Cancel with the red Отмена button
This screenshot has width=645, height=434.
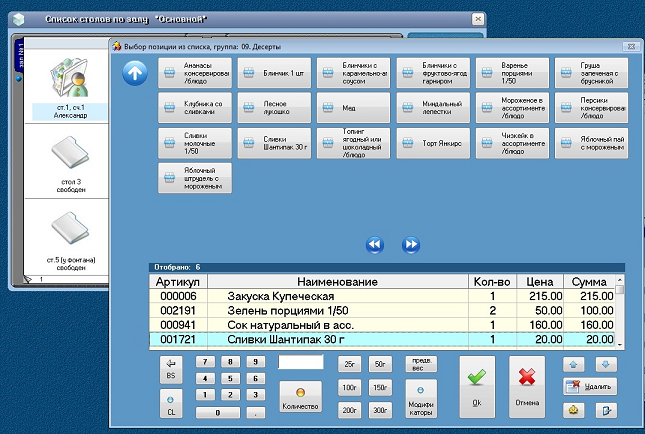point(526,387)
